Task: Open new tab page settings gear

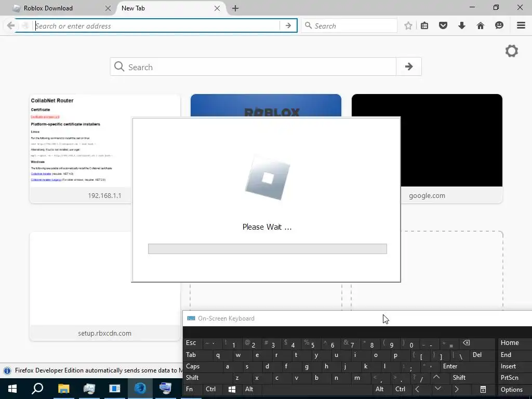Action: tap(512, 51)
